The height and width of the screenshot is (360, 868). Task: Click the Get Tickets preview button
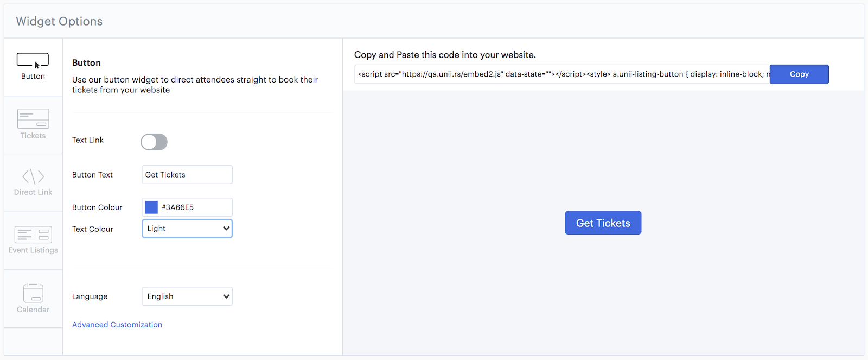click(x=603, y=223)
